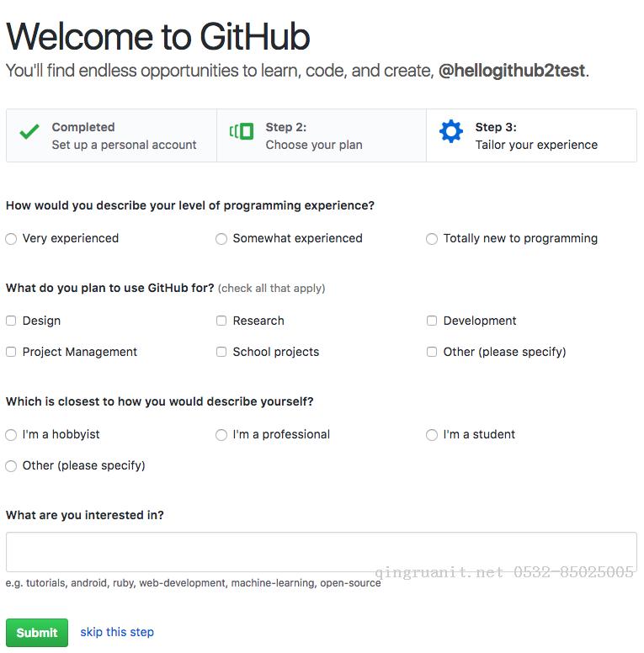Choose Somewhat experienced option

pos(221,239)
